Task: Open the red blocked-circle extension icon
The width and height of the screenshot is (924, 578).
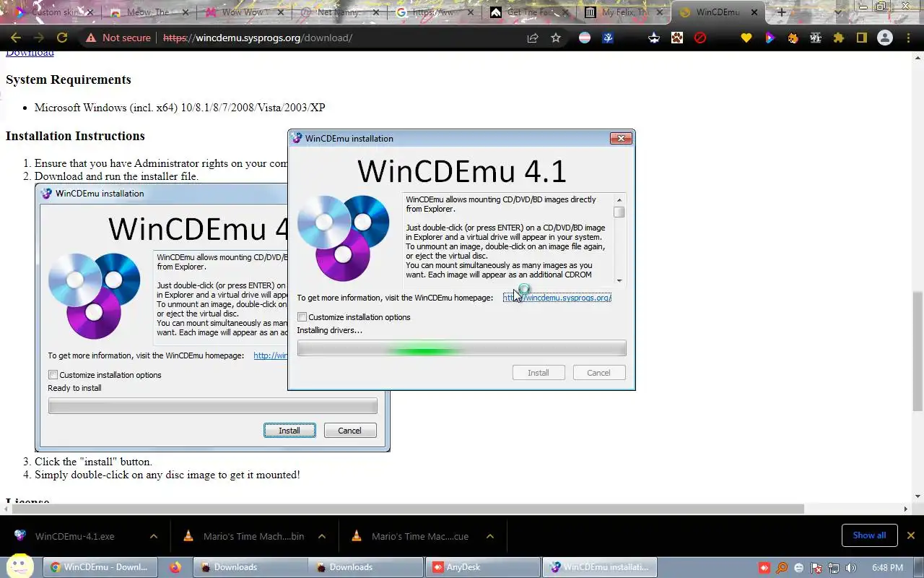Action: (700, 38)
